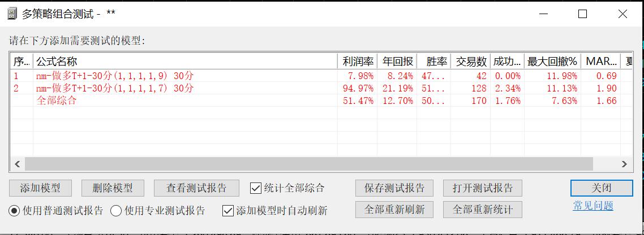The image size is (644, 235).
Task: Select 使用普通测试报告 radio option
Action: pos(15,211)
